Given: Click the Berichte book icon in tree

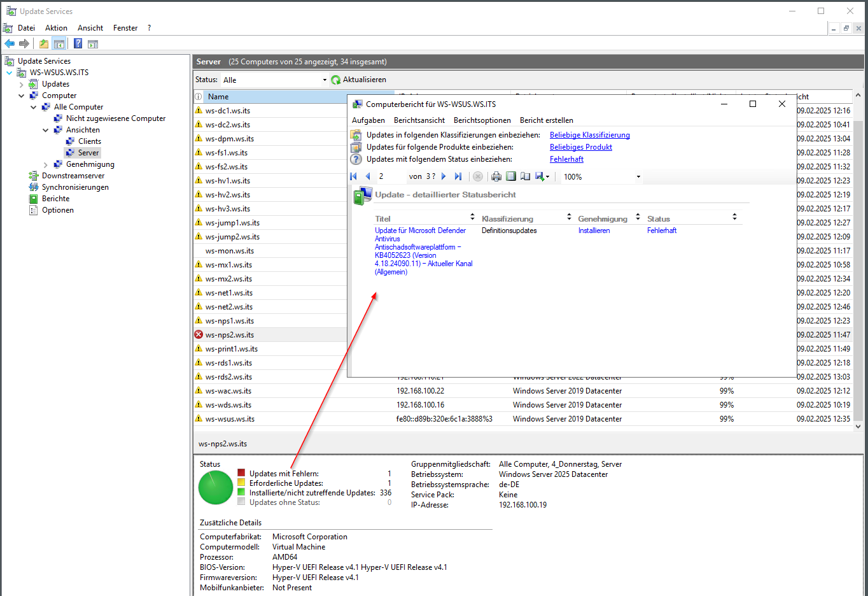Looking at the screenshot, I should pyautogui.click(x=34, y=199).
